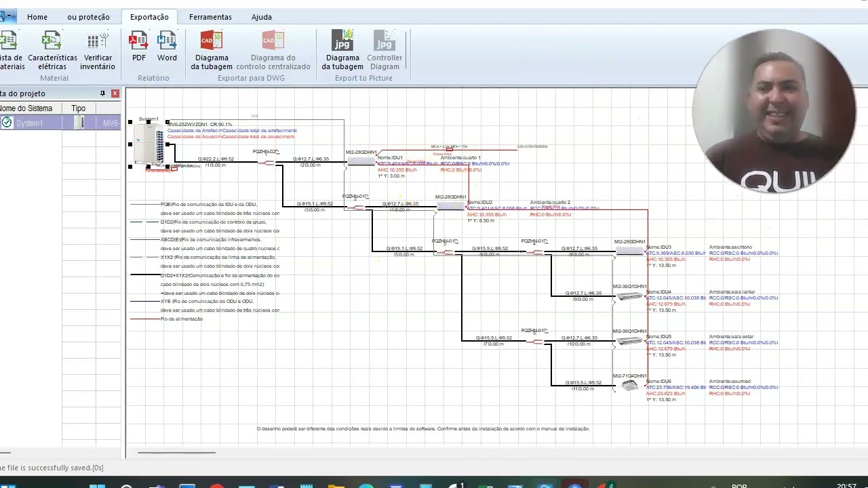This screenshot has width=868, height=488.
Task: Click the Export to Picture group label
Action: click(x=363, y=78)
